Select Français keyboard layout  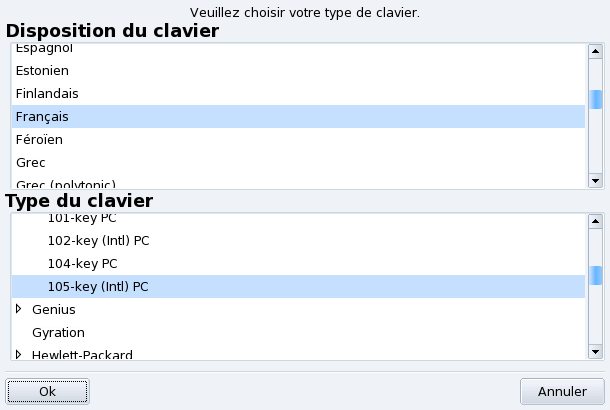pyautogui.click(x=42, y=117)
